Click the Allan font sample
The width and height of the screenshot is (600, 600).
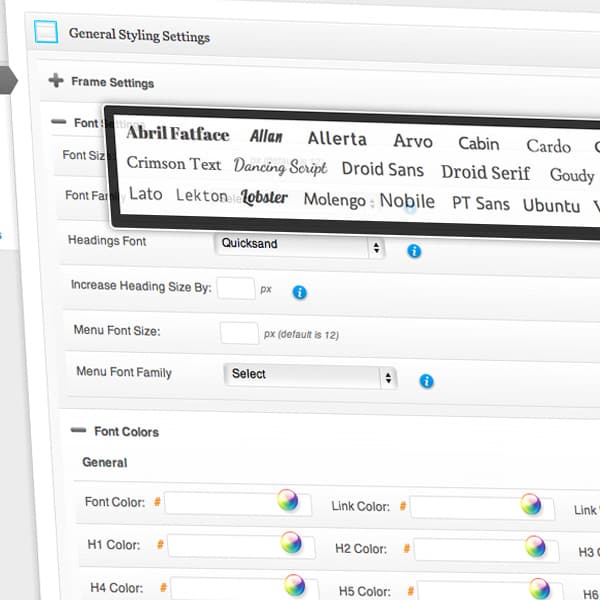pyautogui.click(x=266, y=136)
